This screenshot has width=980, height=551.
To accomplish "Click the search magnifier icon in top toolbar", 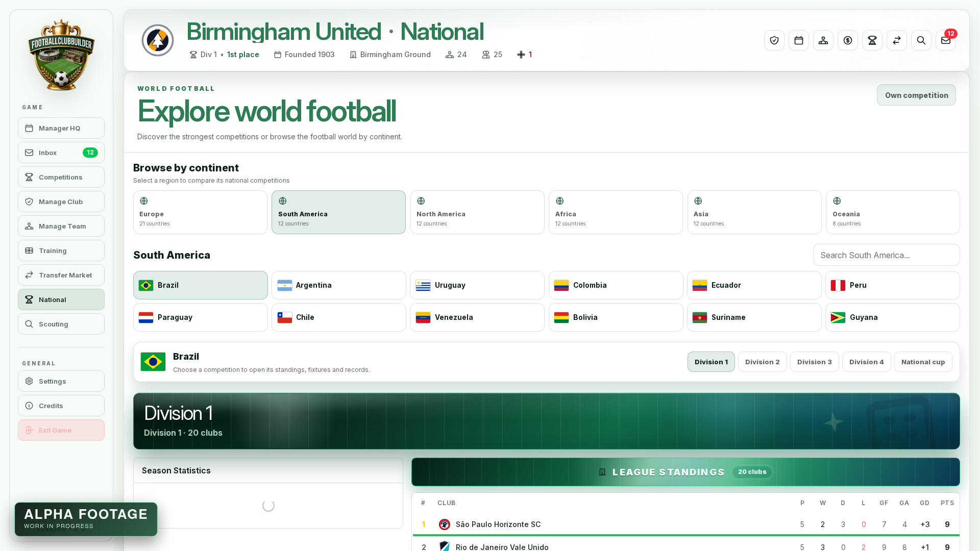I will [921, 40].
